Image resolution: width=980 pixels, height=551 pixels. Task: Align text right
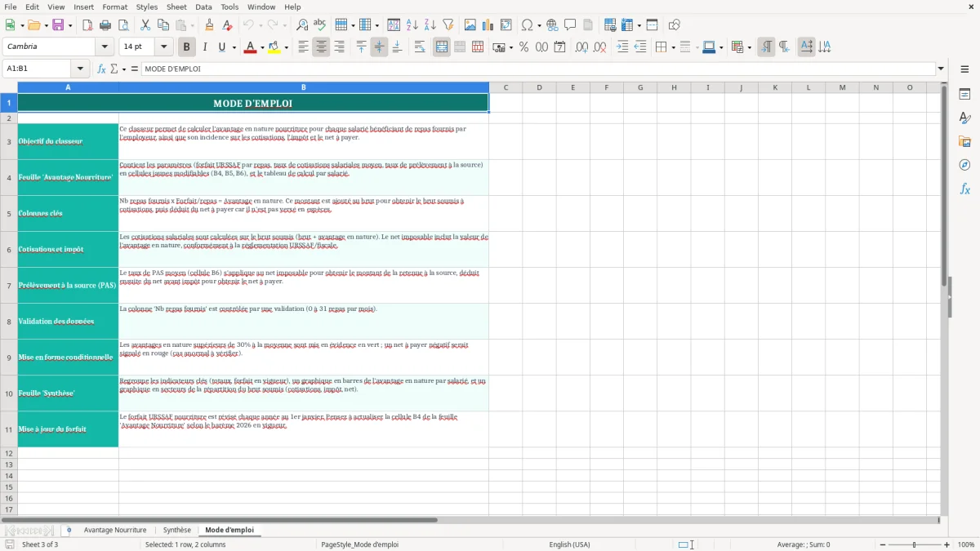point(339,47)
